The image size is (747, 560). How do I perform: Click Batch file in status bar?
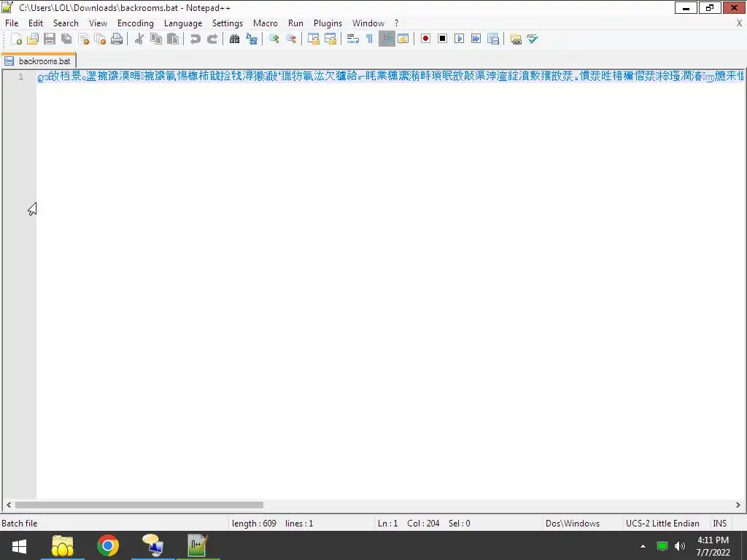click(x=20, y=524)
